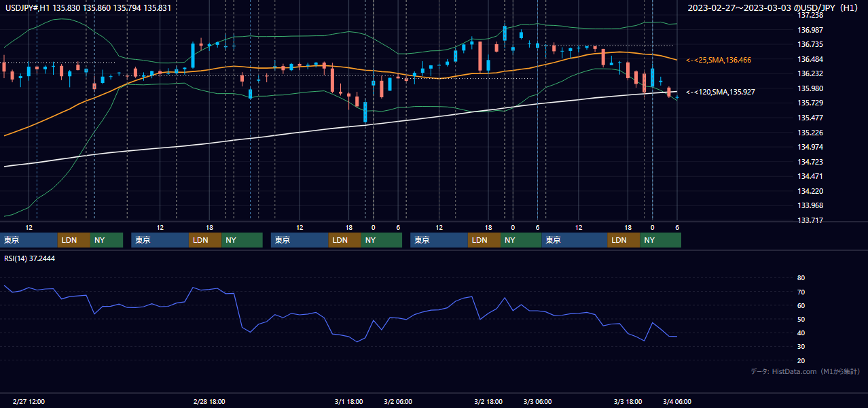Click price axis value 136.232

(x=810, y=73)
